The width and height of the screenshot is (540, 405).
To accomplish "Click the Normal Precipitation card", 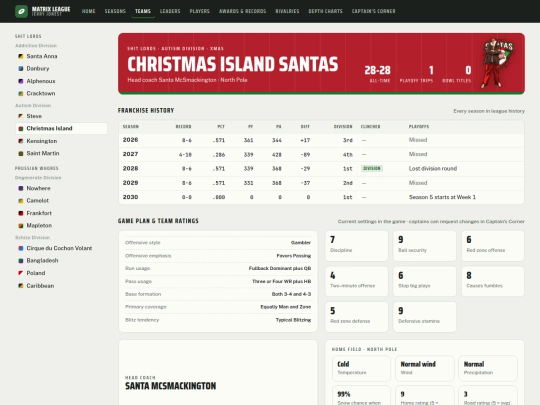I will [488, 368].
